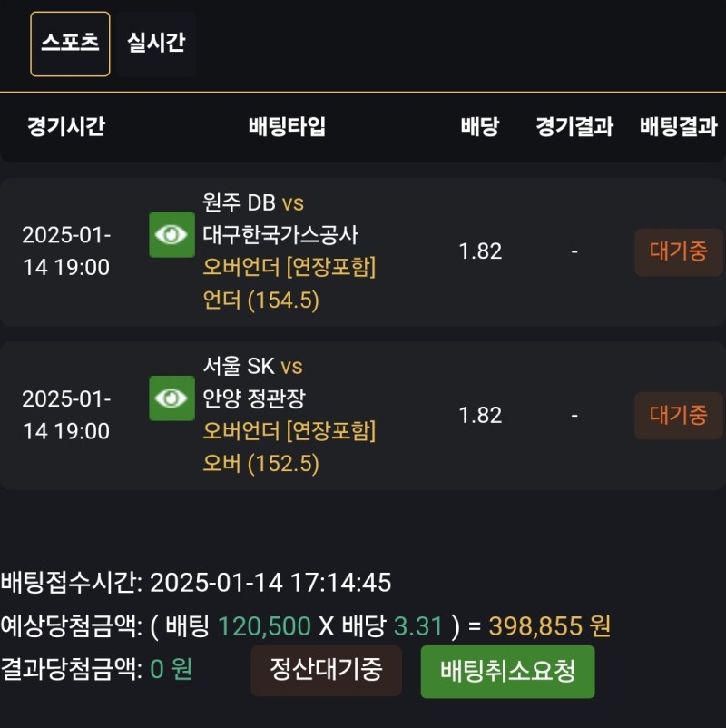The width and height of the screenshot is (726, 728).
Task: Click the eye icon for 서울 SK match
Action: (172, 398)
